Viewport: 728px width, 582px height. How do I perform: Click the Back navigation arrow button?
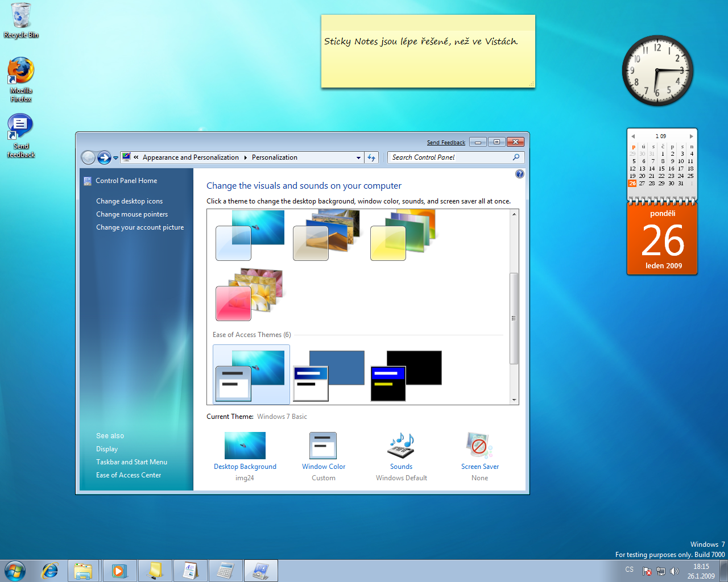(x=88, y=157)
